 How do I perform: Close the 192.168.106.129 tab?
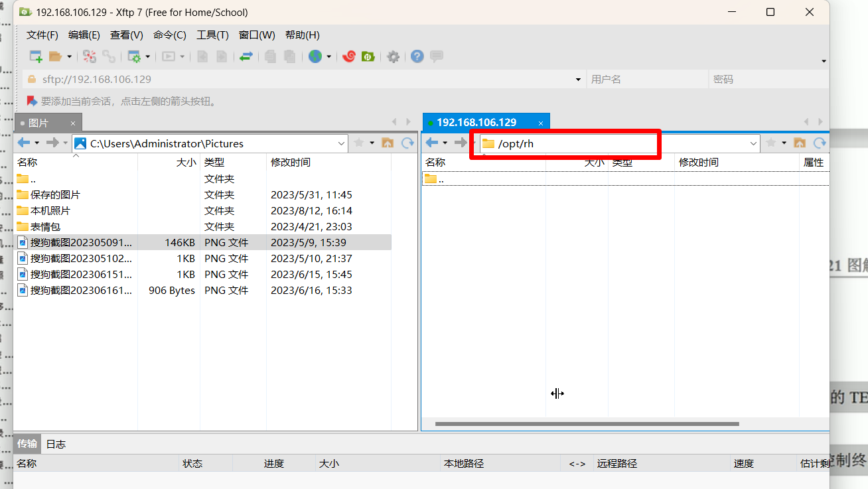click(541, 123)
